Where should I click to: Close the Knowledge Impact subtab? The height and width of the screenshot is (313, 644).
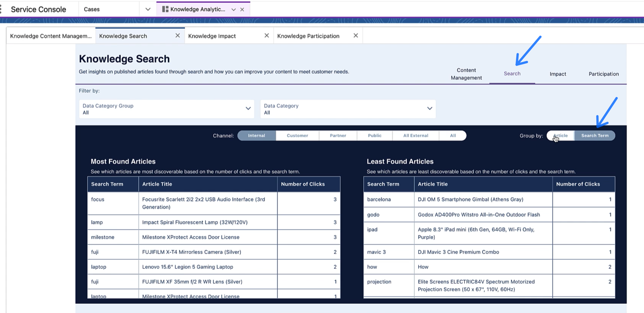[x=267, y=36]
